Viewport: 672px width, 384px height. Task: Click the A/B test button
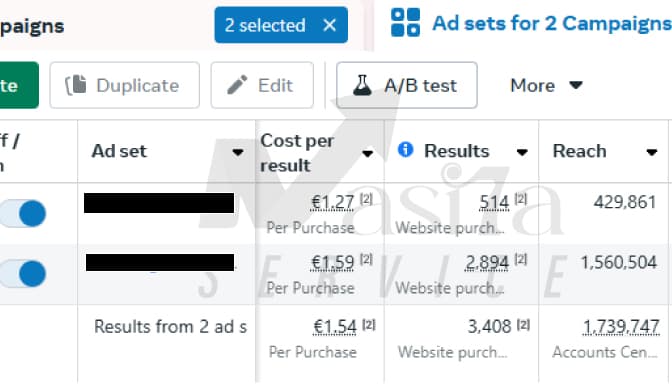[407, 85]
